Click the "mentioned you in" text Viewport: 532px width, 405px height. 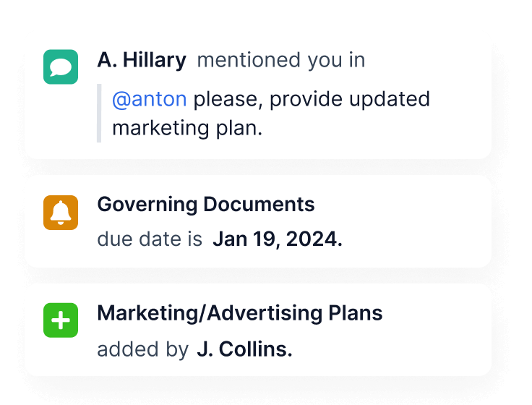click(x=280, y=60)
